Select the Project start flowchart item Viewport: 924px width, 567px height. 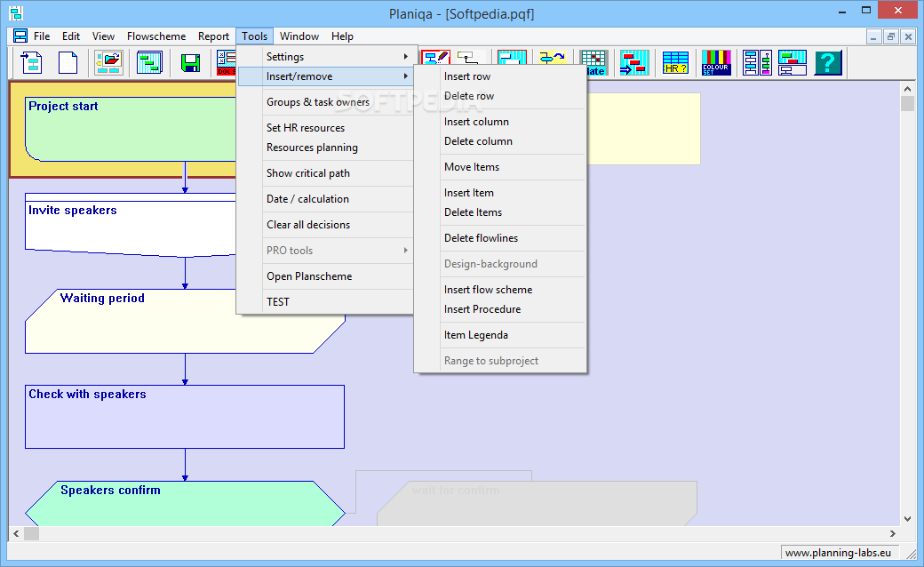pos(130,129)
